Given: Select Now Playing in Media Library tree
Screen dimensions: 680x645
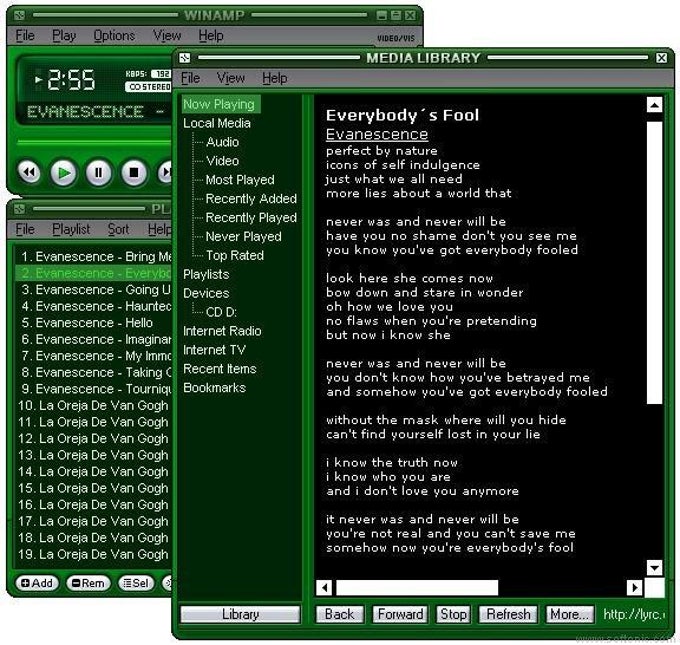Looking at the screenshot, I should (221, 104).
